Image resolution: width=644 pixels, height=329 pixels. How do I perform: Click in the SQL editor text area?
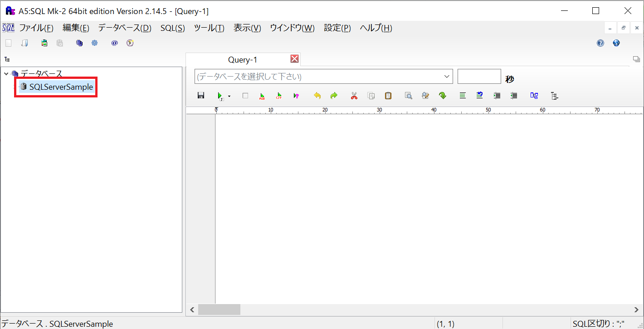coord(429,208)
